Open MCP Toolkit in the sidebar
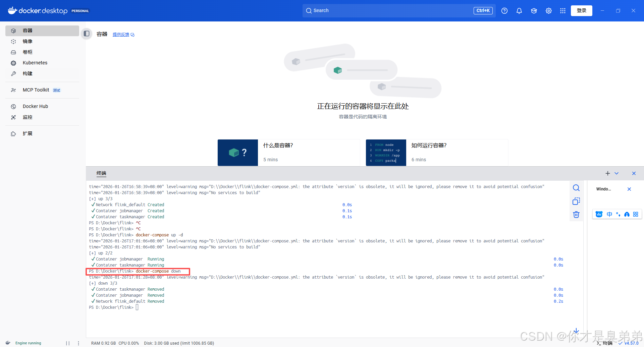The height and width of the screenshot is (347, 644). [x=42, y=90]
